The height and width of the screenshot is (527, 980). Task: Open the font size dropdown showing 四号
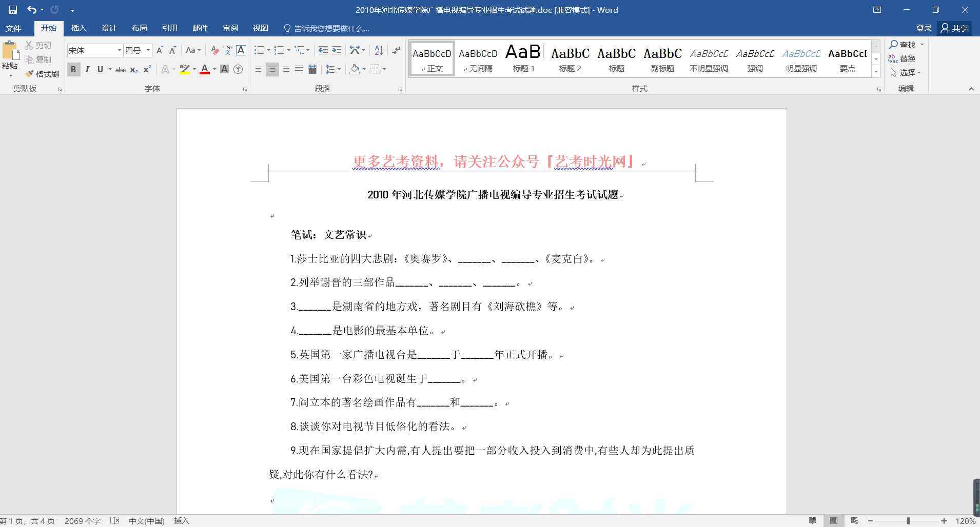148,50
